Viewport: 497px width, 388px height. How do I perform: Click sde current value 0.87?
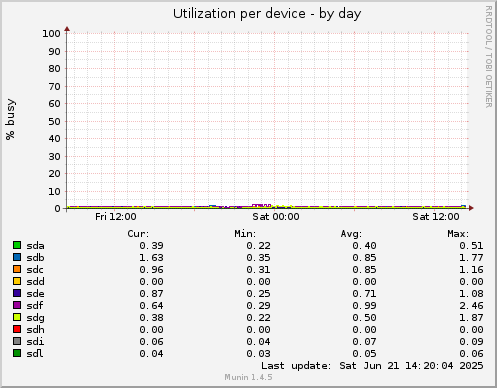(151, 294)
